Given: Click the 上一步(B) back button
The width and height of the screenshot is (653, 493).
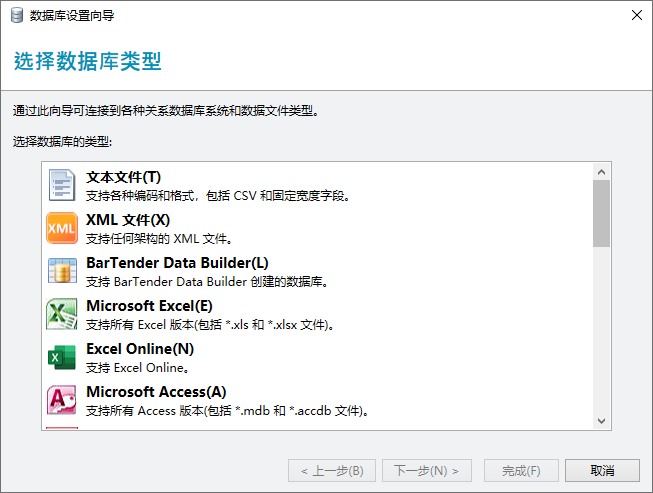Looking at the screenshot, I should [326, 470].
